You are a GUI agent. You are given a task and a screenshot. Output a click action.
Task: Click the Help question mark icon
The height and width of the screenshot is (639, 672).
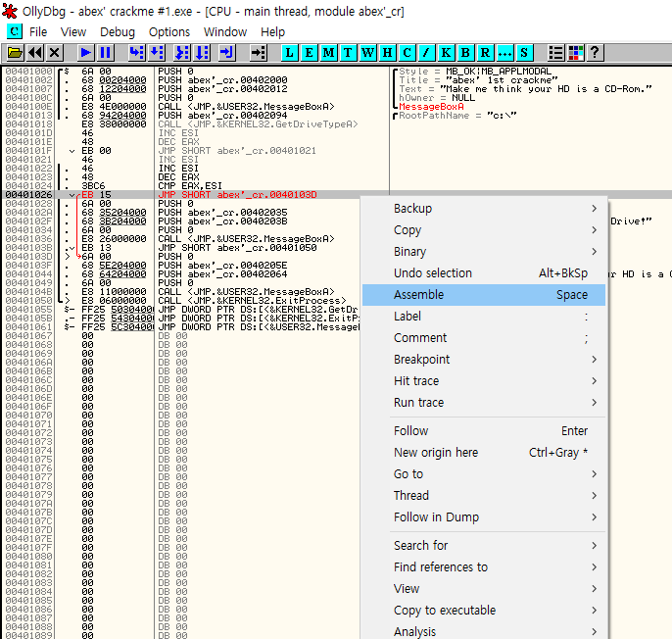595,53
